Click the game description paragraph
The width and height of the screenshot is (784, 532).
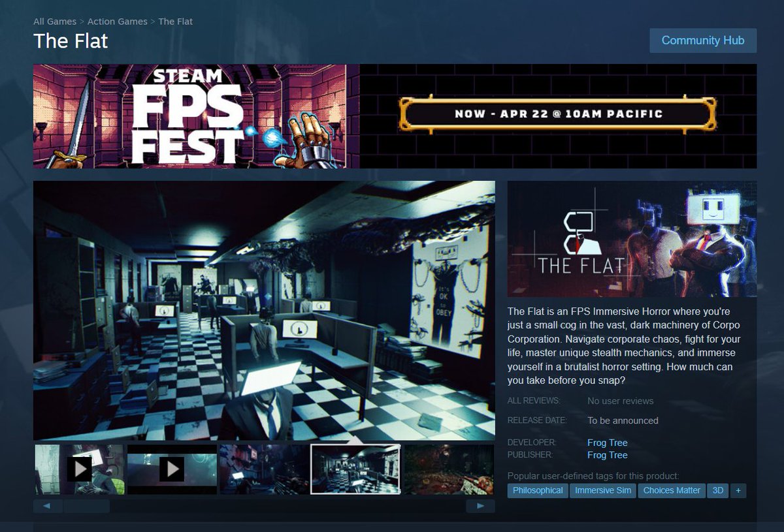click(624, 346)
